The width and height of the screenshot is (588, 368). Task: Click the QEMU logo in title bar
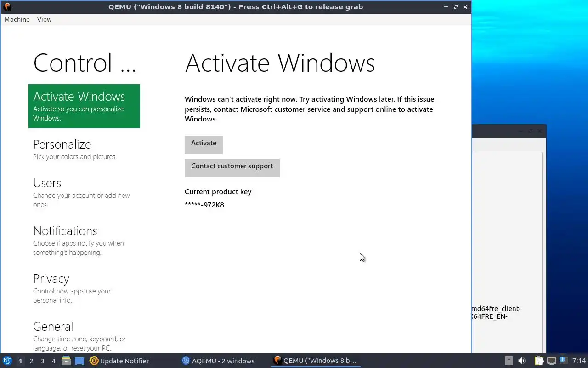click(x=7, y=7)
